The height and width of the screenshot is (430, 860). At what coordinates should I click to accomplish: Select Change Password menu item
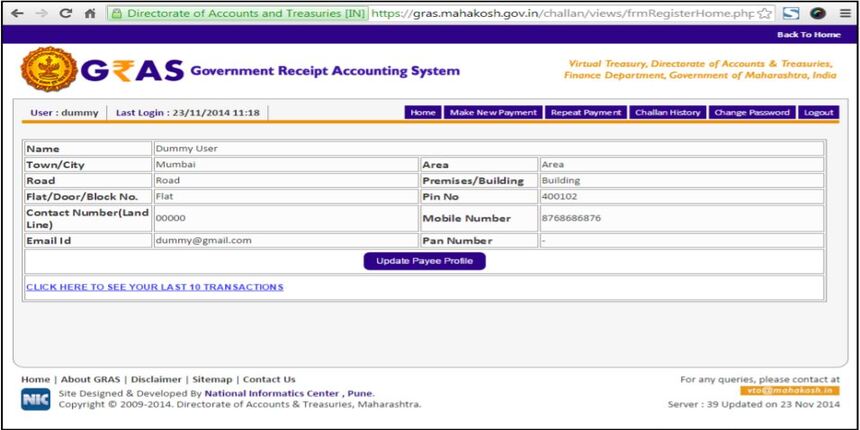tap(752, 112)
